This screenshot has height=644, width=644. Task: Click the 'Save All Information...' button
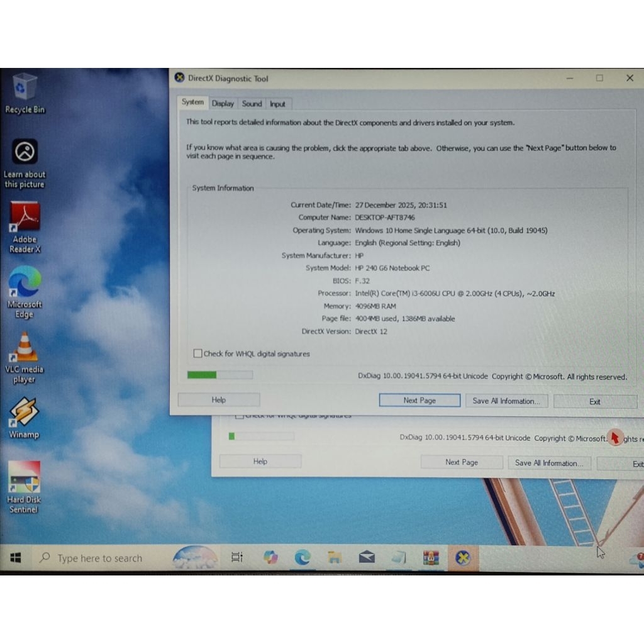(x=506, y=401)
